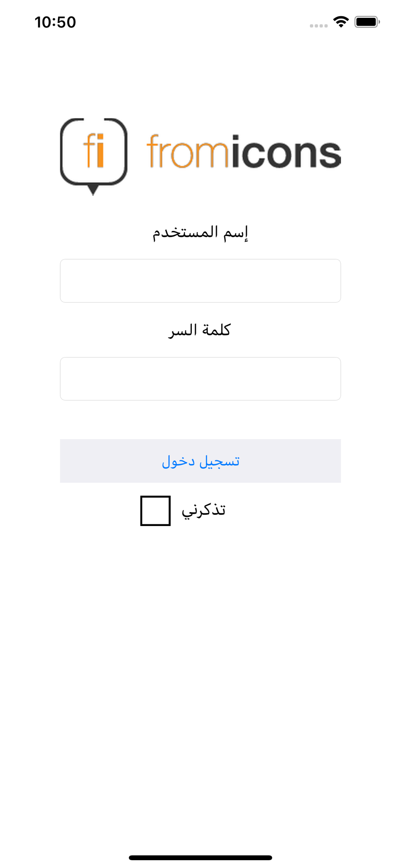Click the orange 'from' part of logo

[x=187, y=151]
